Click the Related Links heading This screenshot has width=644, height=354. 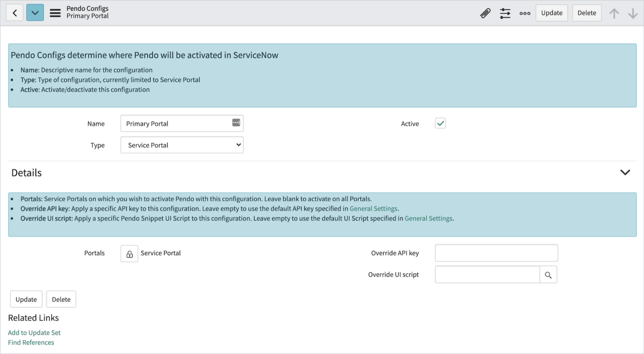33,318
